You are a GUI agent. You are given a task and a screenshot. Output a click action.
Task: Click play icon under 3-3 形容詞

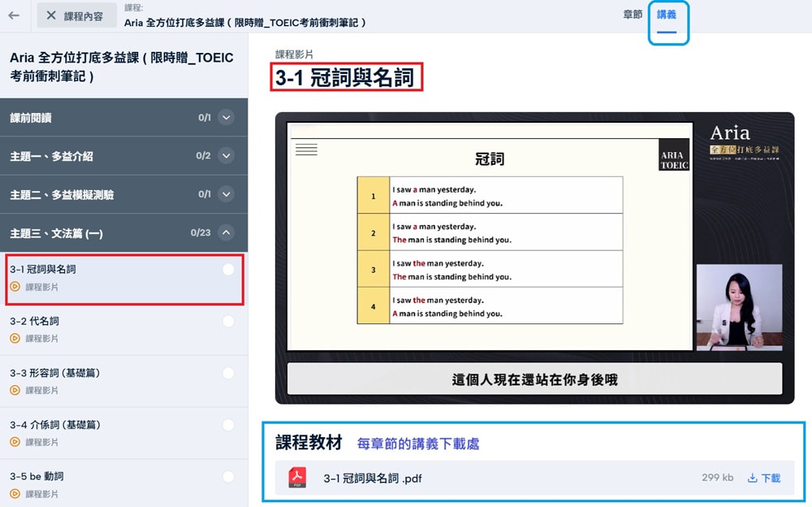tap(15, 390)
